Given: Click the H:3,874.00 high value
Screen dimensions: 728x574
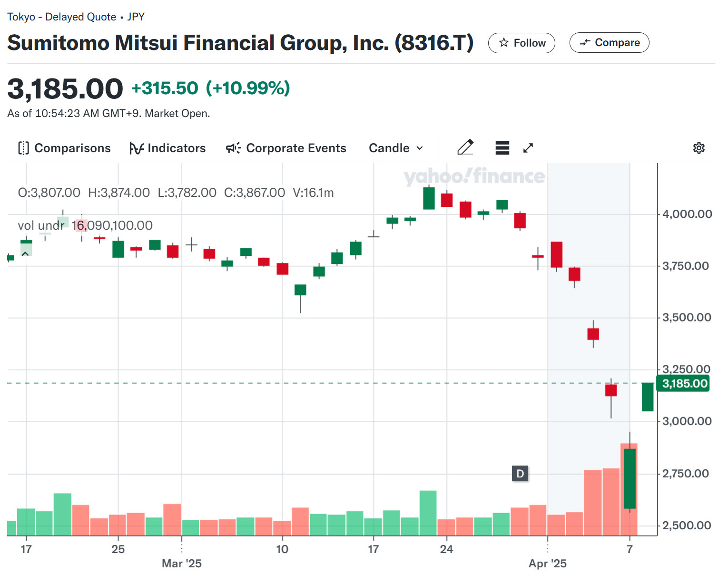Looking at the screenshot, I should pos(119,193).
